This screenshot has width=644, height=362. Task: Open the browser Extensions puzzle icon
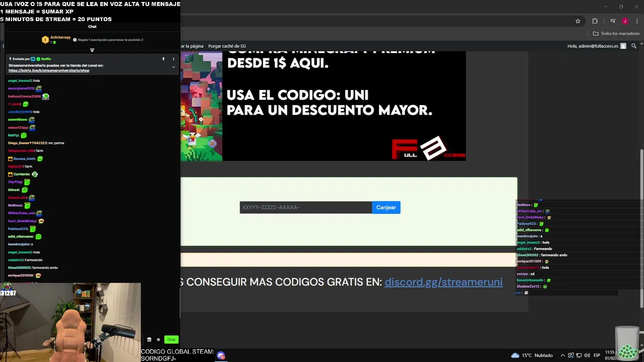coord(595,21)
